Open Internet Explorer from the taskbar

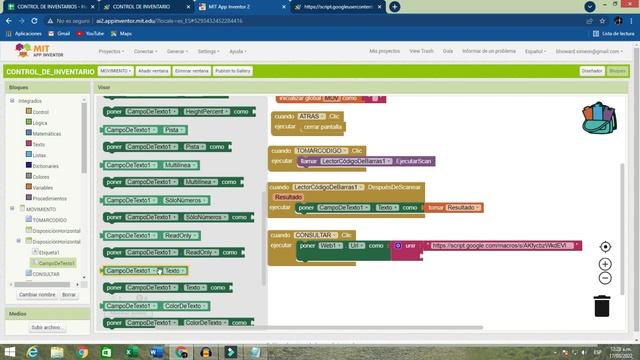click(33, 352)
